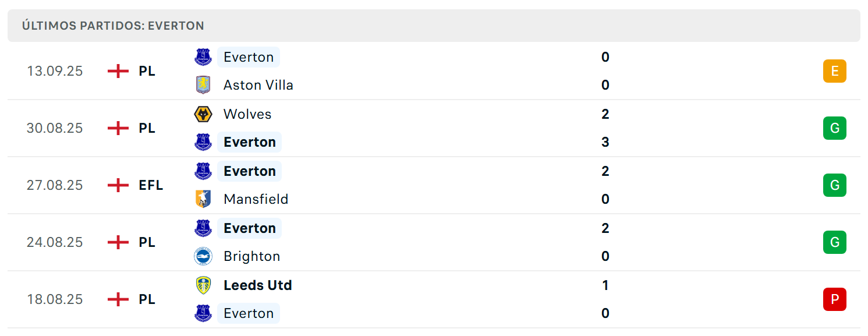
Task: Click the Aston Villa club crest
Action: coord(203,85)
